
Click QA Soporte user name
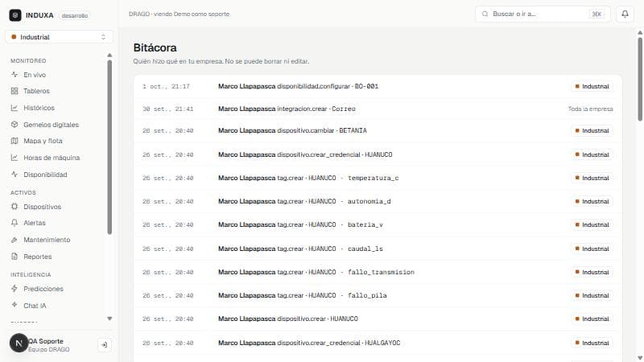click(46, 341)
